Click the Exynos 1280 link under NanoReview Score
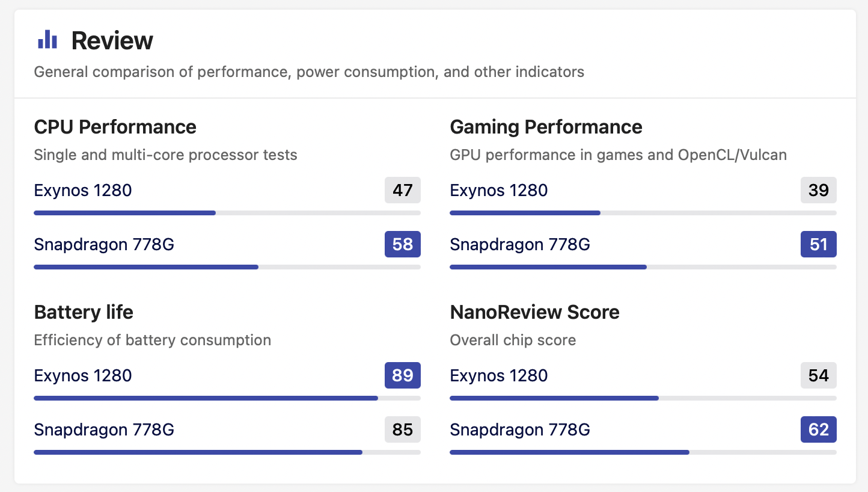Screen dimensions: 868x492 (x=499, y=376)
